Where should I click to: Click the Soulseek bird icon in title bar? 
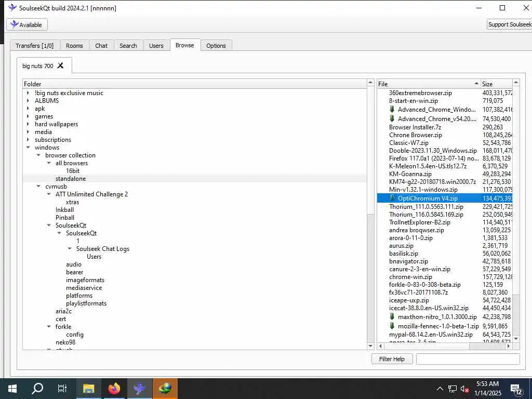point(12,7)
